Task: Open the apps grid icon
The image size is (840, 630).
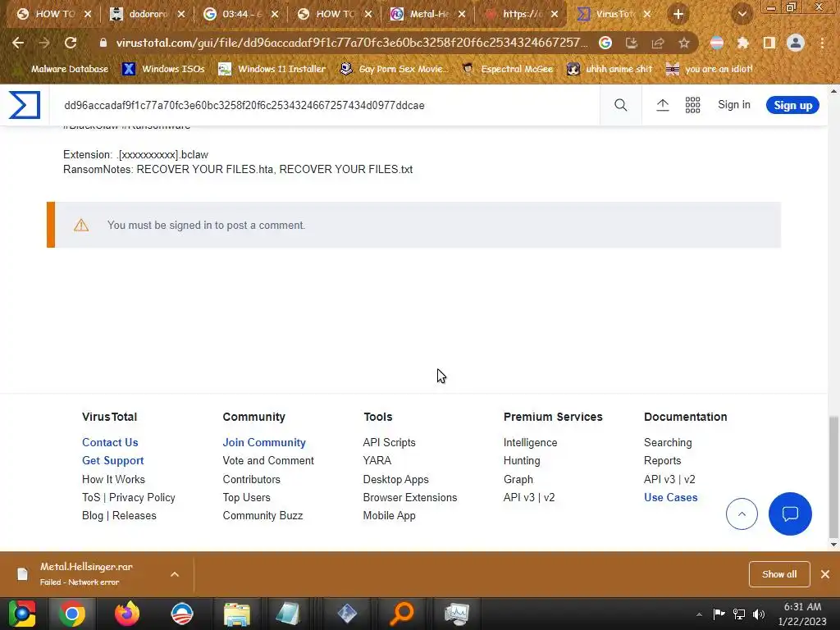Action: tap(692, 105)
